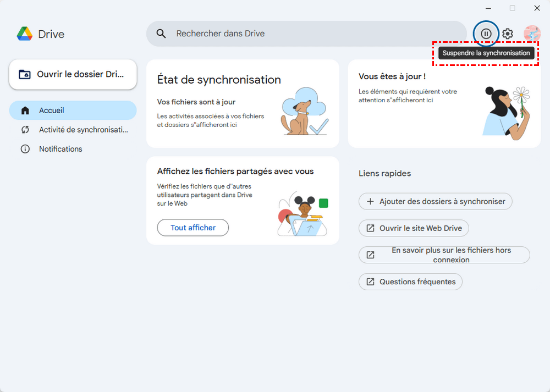Open Activité de synchronisation in sidebar
The height and width of the screenshot is (392, 550).
pos(82,130)
